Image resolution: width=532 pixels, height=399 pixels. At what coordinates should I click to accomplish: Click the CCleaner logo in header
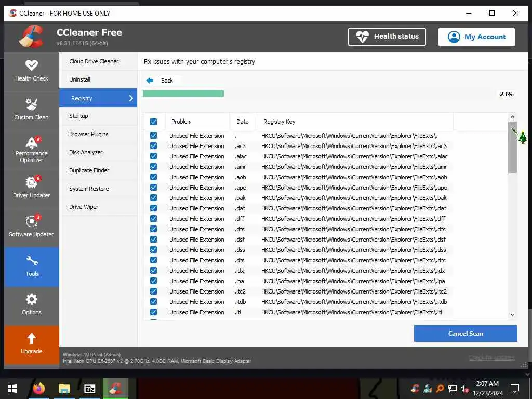tap(31, 37)
